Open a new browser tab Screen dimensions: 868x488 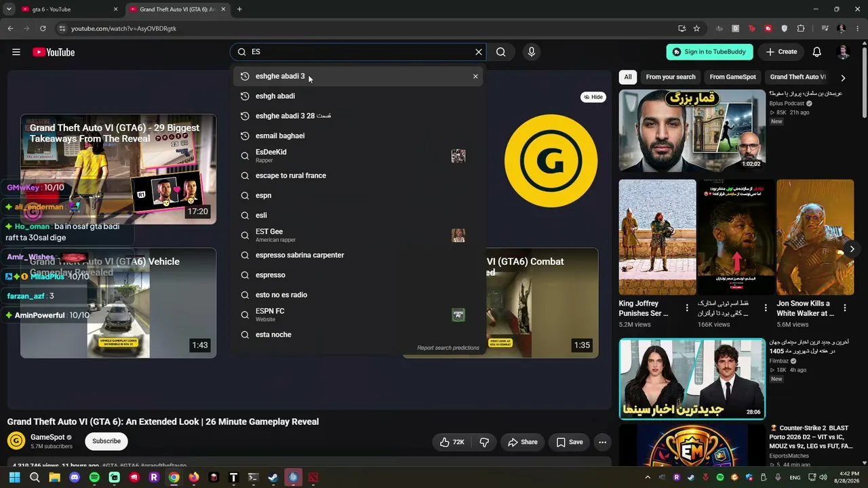pyautogui.click(x=239, y=9)
